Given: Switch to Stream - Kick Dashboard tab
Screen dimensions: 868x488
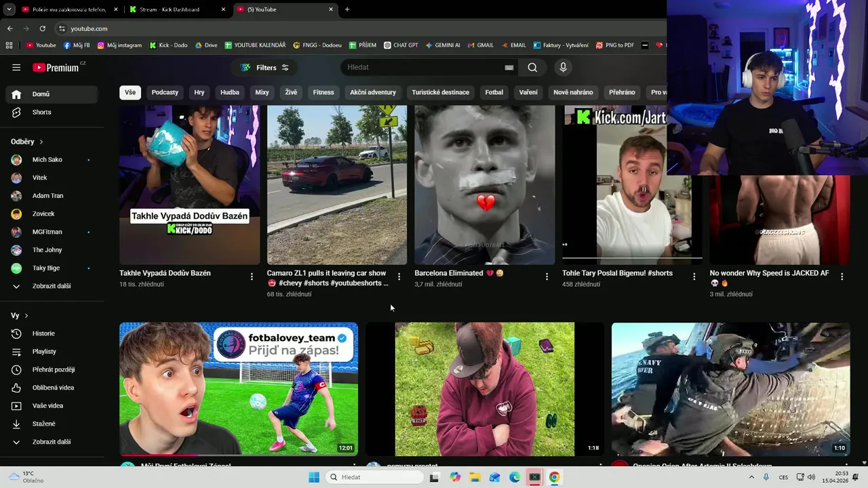Looking at the screenshot, I should point(178,9).
